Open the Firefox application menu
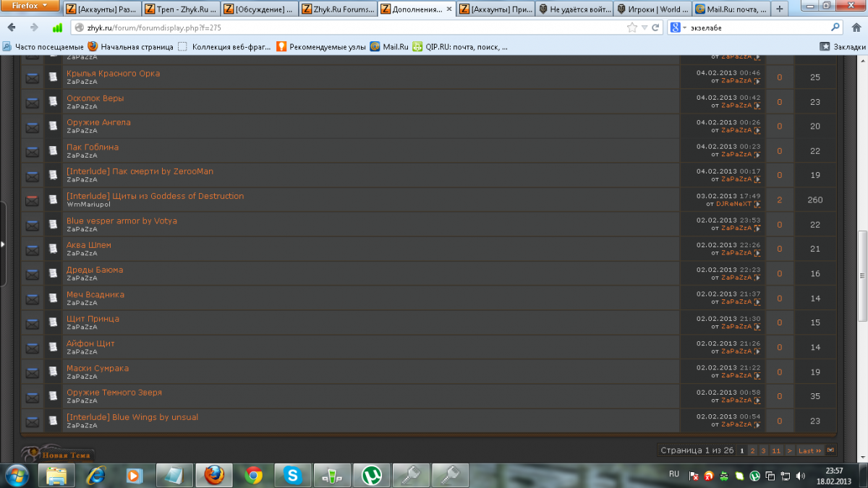The image size is (868, 488). pos(29,6)
